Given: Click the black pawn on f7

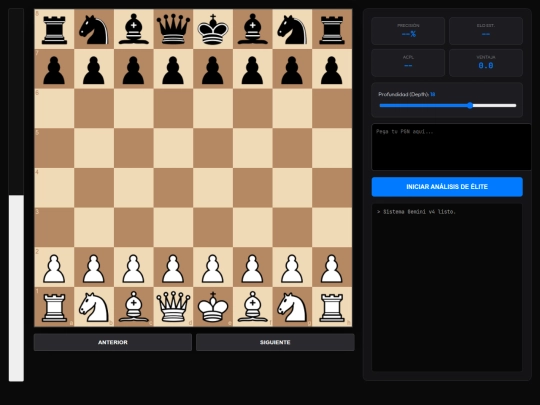Looking at the screenshot, I should tap(252, 70).
